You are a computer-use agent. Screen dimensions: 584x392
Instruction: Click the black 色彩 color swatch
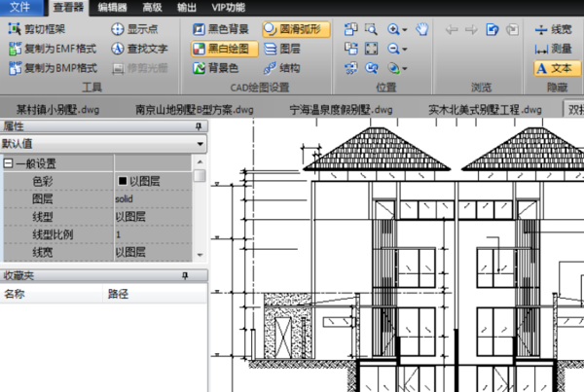click(x=123, y=181)
